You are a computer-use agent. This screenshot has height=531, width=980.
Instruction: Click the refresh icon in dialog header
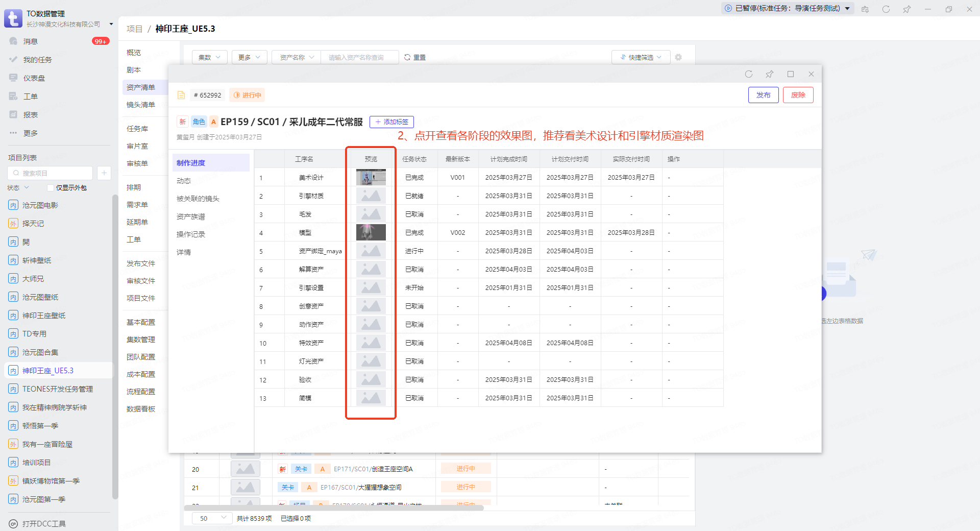click(x=749, y=74)
